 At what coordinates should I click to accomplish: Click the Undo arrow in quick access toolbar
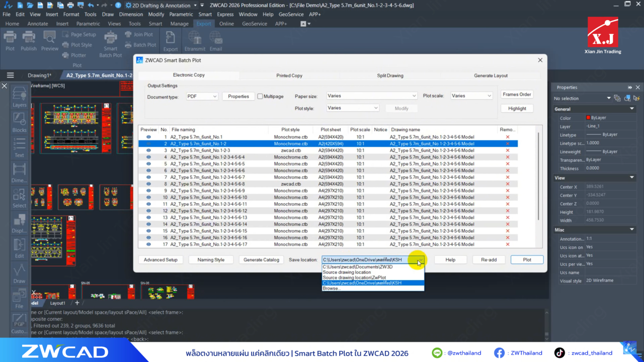tap(91, 5)
